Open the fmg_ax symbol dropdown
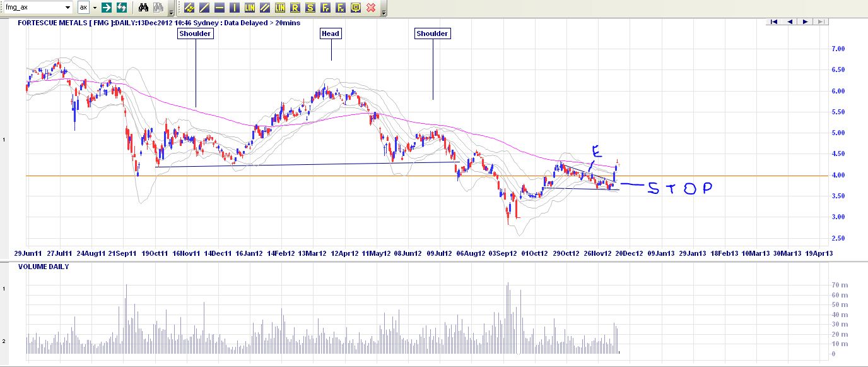The height and width of the screenshot is (367, 868). pos(67,8)
